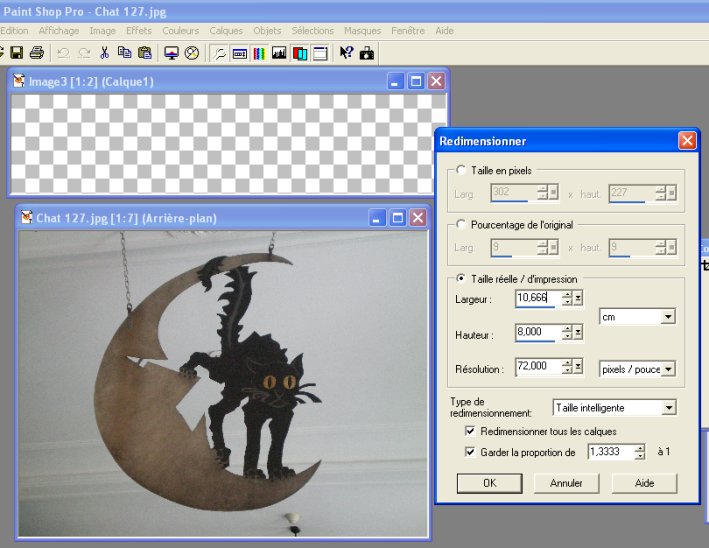Viewport: 709px width, 548px height.
Task: Click the Cut scissors icon
Action: point(104,52)
